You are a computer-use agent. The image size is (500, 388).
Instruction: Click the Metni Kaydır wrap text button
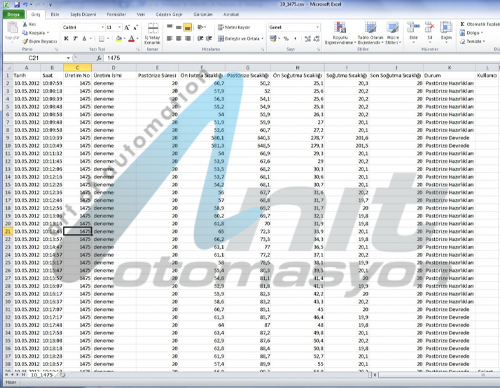(234, 27)
